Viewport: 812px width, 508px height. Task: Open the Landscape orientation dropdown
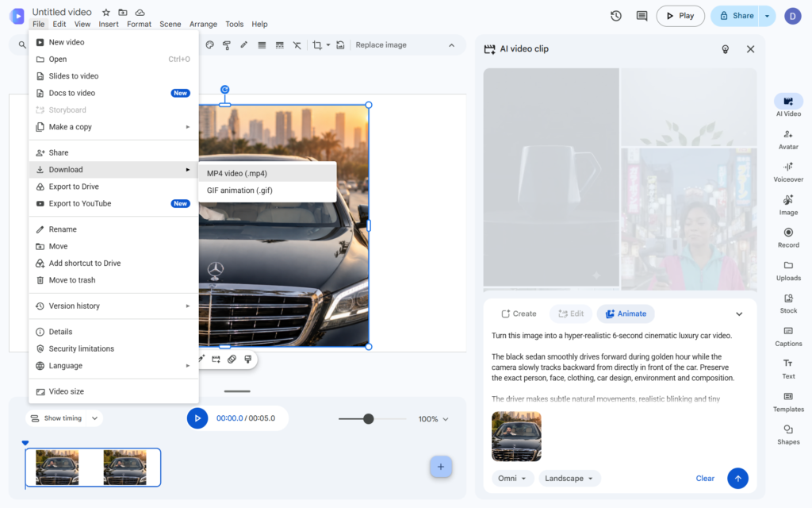(569, 479)
